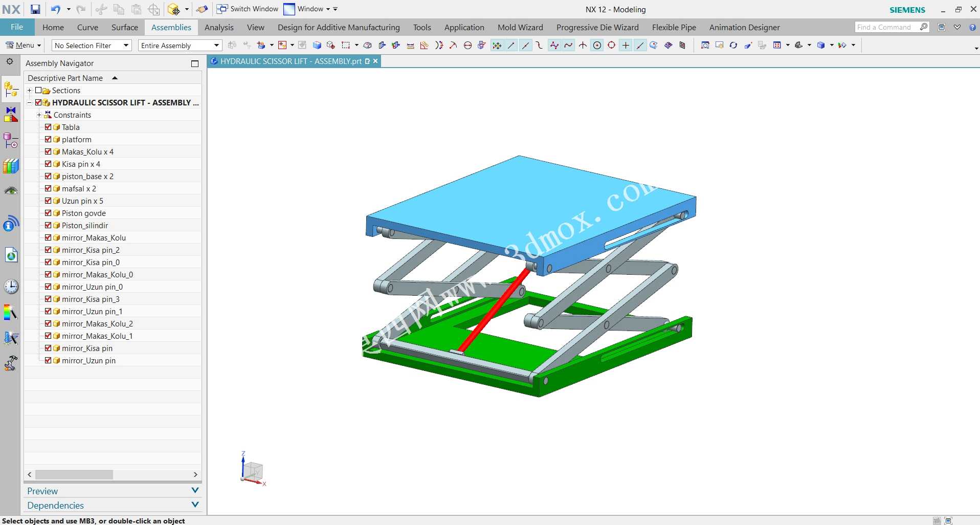Viewport: 980px width, 525px height.
Task: Uncheck the mirror_Uzun pin checkbox
Action: pos(48,360)
